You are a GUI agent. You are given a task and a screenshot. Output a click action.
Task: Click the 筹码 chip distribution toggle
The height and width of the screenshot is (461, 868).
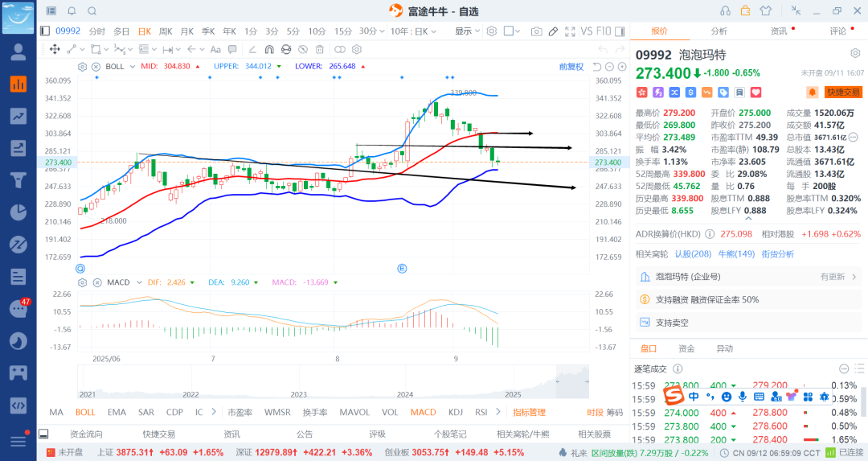(615, 412)
